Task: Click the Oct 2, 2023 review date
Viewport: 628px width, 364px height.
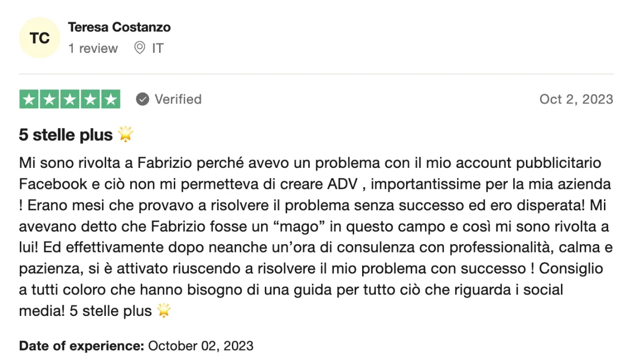Action: 576,99
